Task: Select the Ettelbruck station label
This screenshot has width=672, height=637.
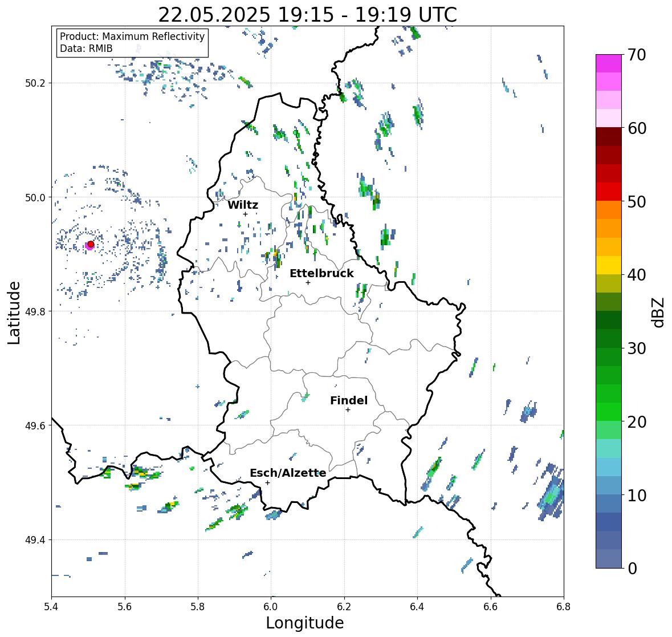Action: point(321,274)
